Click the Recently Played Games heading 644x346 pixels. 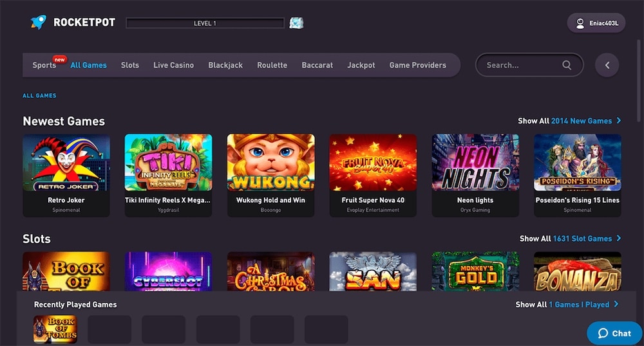coord(75,305)
